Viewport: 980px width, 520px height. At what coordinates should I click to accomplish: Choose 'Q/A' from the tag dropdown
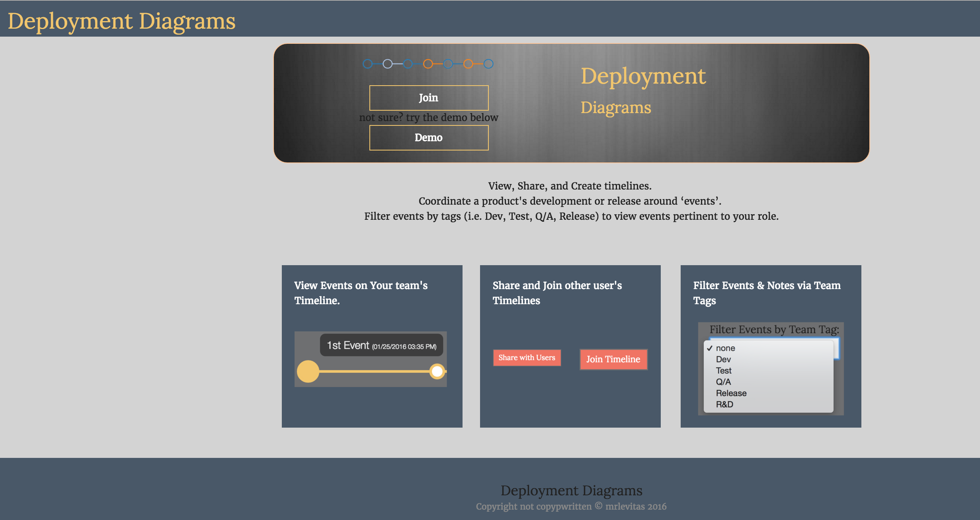click(723, 382)
